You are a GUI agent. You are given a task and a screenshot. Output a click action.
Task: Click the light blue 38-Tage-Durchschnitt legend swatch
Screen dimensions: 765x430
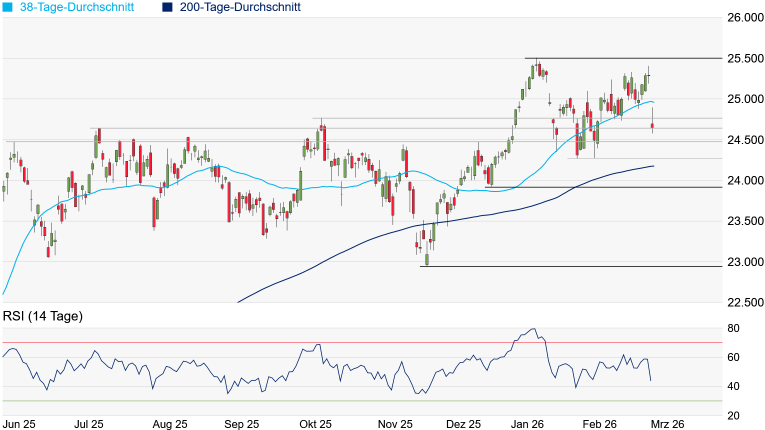point(7,7)
